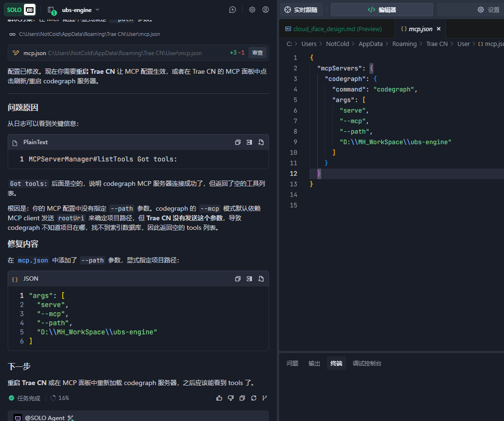Copy the PlainText code block

coord(238,142)
